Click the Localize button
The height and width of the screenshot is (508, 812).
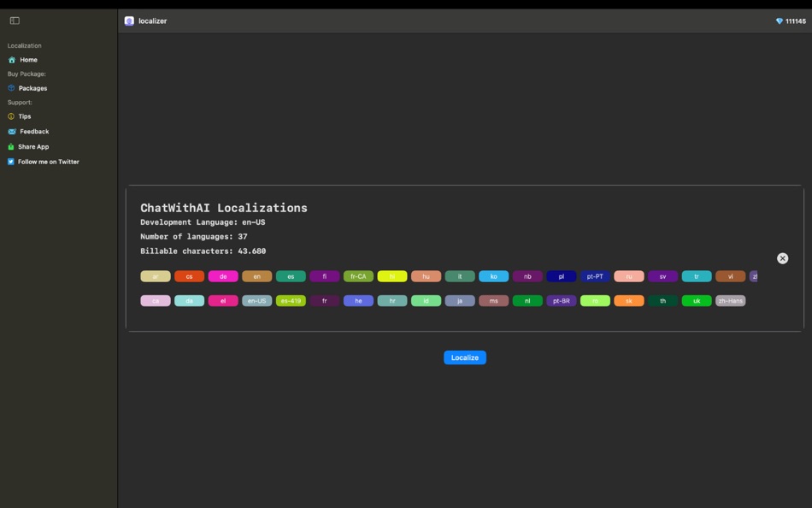pyautogui.click(x=464, y=357)
